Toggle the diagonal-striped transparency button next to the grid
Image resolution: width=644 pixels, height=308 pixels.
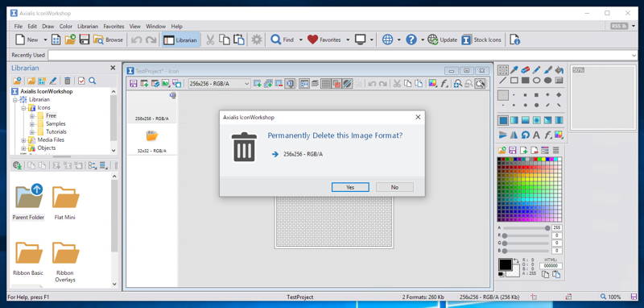point(347,84)
